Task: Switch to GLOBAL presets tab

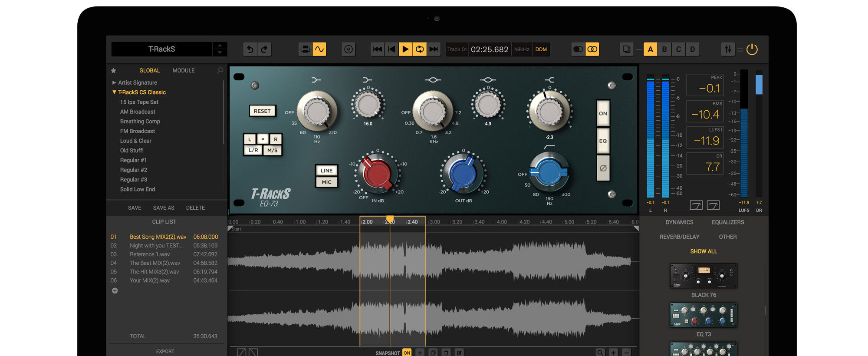Action: pos(149,70)
